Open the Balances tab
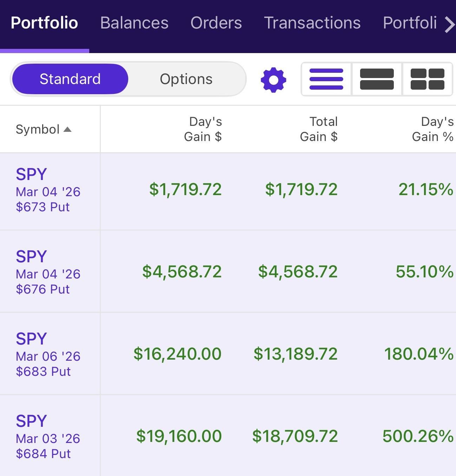 click(134, 23)
